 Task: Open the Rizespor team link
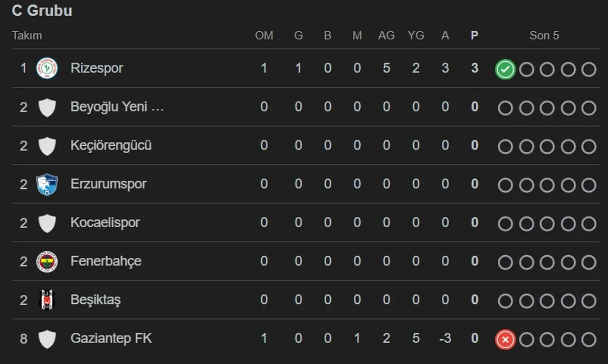coord(96,68)
